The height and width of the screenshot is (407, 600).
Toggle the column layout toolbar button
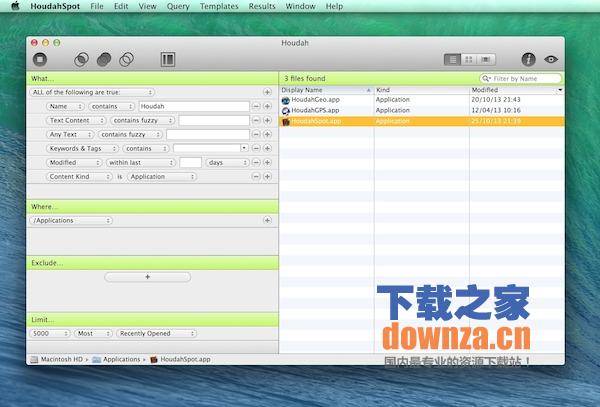pos(168,59)
